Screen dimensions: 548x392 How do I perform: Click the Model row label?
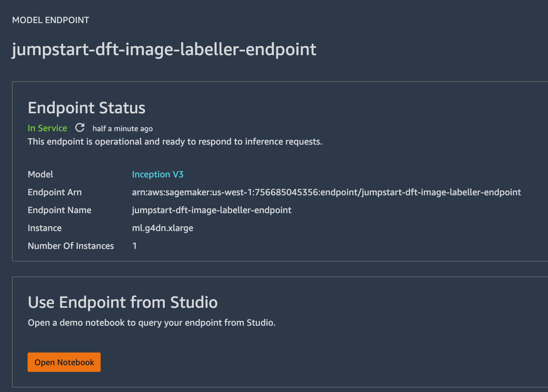click(x=40, y=174)
